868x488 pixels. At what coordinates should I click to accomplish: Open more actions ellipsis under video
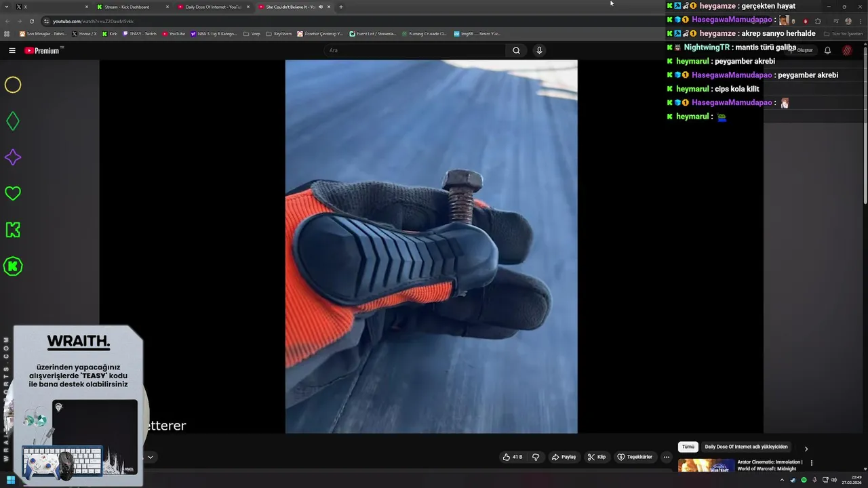pos(667,457)
